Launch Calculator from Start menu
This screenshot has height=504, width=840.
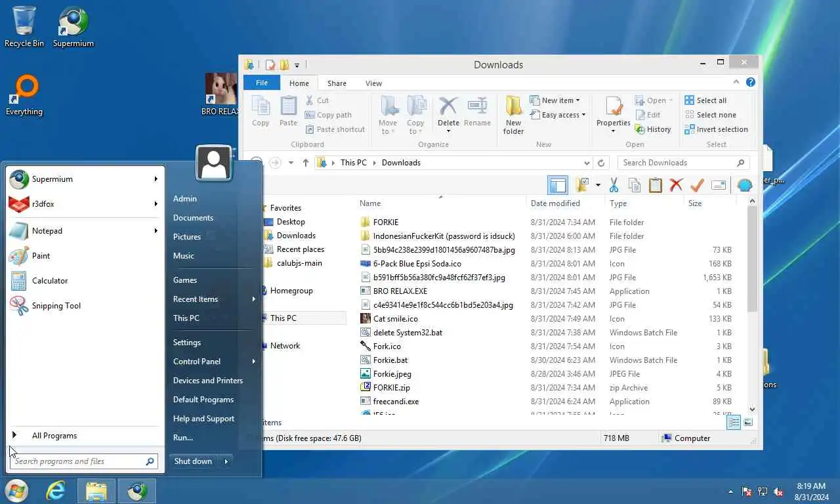(84, 281)
